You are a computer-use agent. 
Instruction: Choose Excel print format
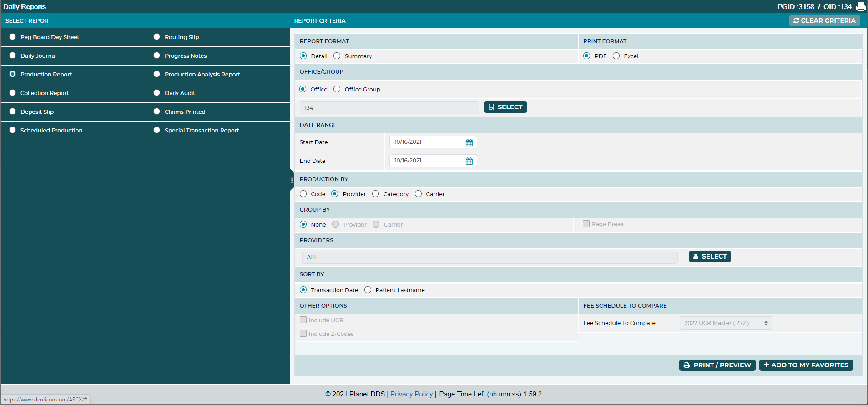(616, 56)
